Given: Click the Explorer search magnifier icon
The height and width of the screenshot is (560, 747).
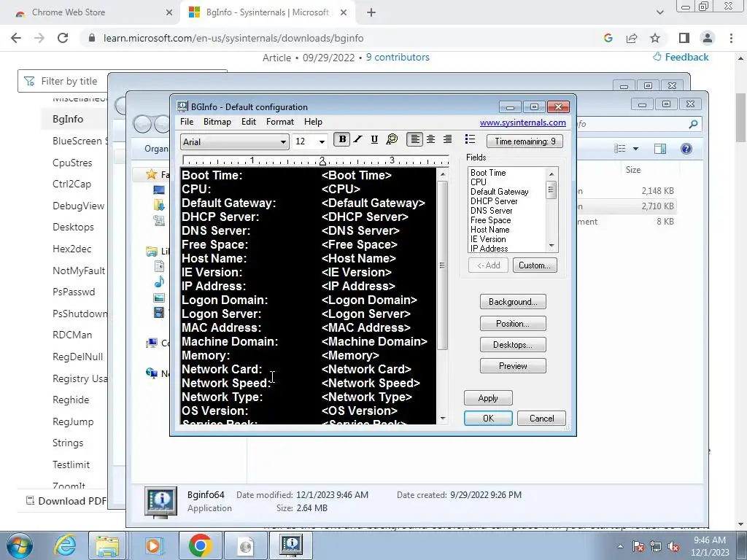Looking at the screenshot, I should tap(693, 124).
